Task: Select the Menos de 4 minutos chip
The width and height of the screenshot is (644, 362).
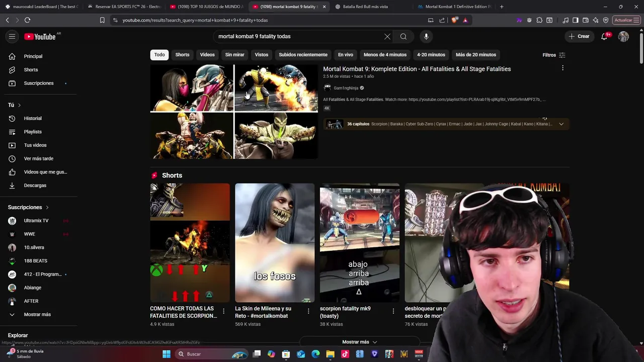Action: (385, 55)
